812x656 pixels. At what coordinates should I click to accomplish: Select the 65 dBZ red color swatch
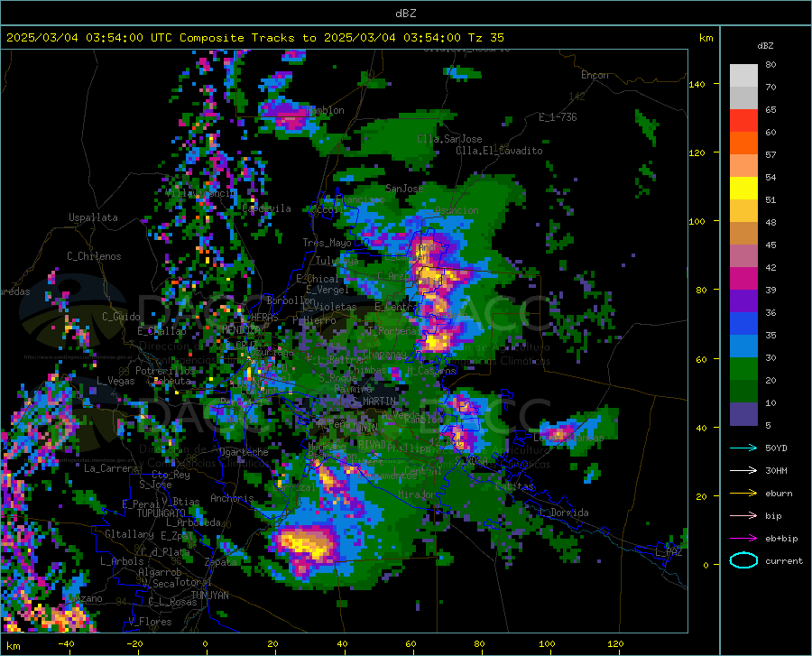coord(743,121)
